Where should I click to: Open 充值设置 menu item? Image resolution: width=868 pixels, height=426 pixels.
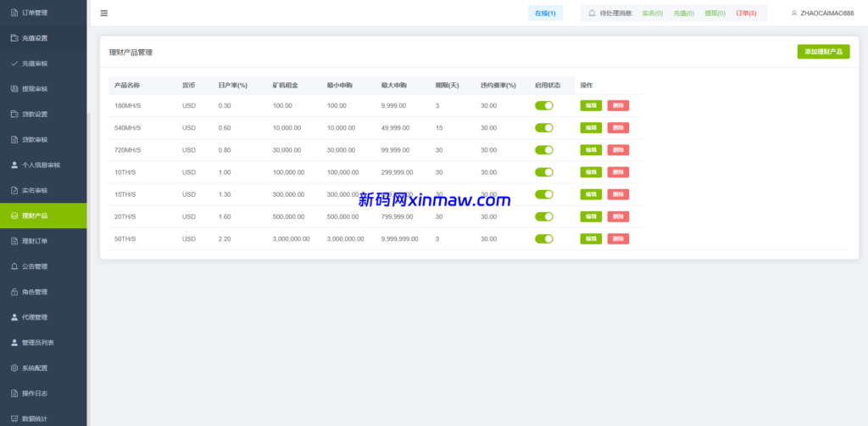coord(43,37)
